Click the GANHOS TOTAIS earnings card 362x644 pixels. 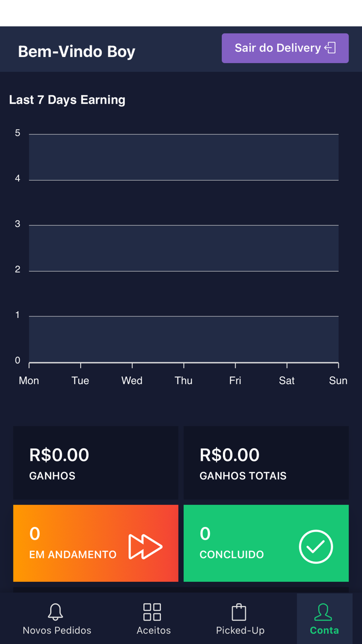266,462
